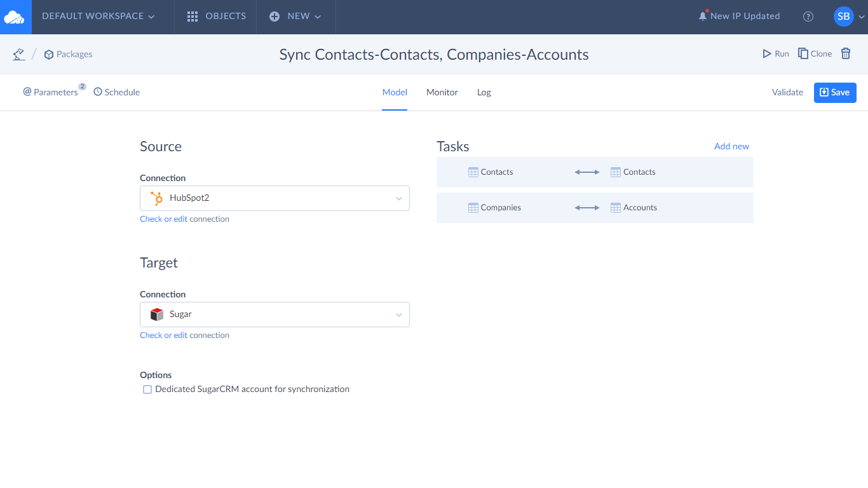Open the Default Workspace dropdown

click(98, 17)
